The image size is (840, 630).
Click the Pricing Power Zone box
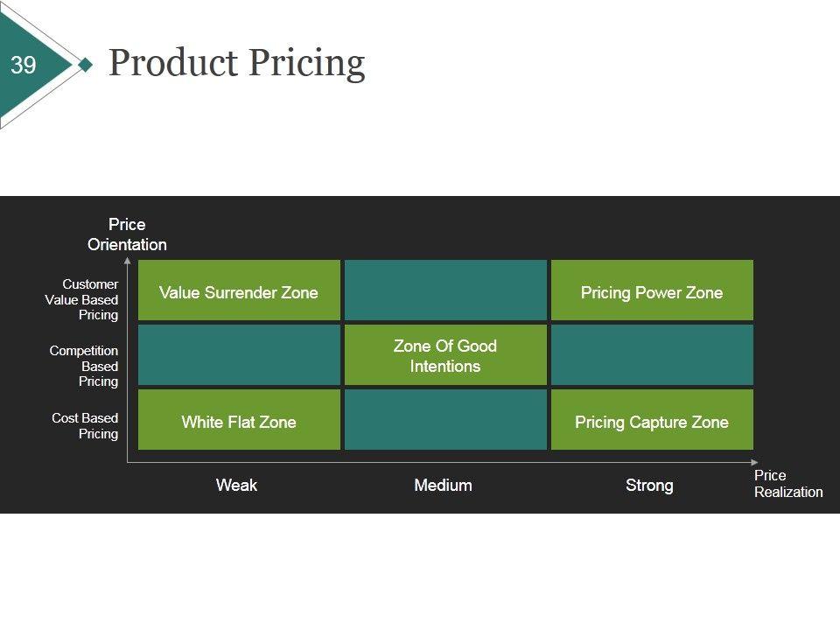(652, 290)
